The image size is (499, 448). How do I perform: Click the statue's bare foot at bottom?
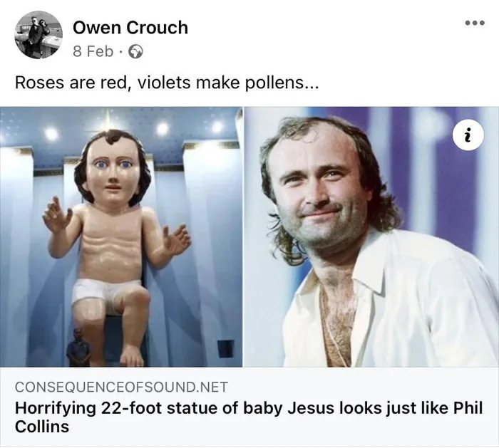[130, 355]
